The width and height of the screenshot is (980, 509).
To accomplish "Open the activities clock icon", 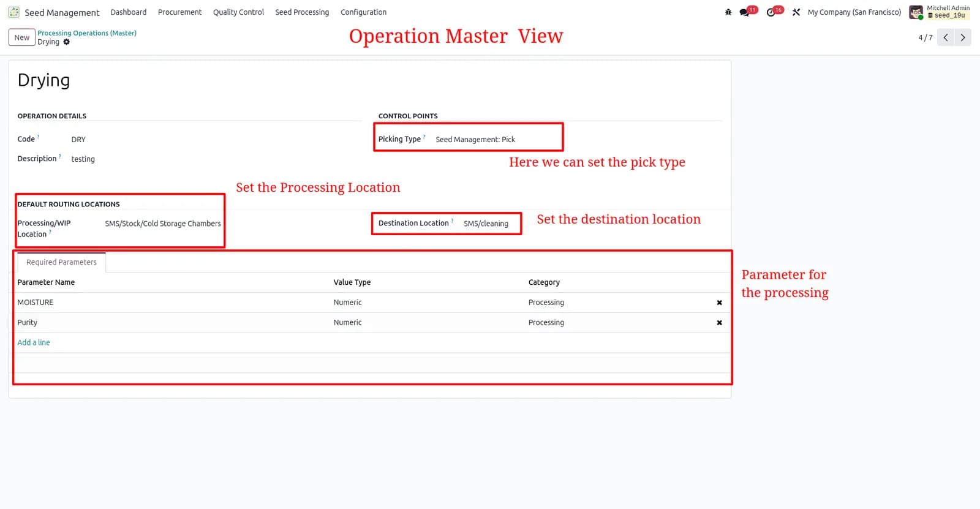I will [x=771, y=12].
